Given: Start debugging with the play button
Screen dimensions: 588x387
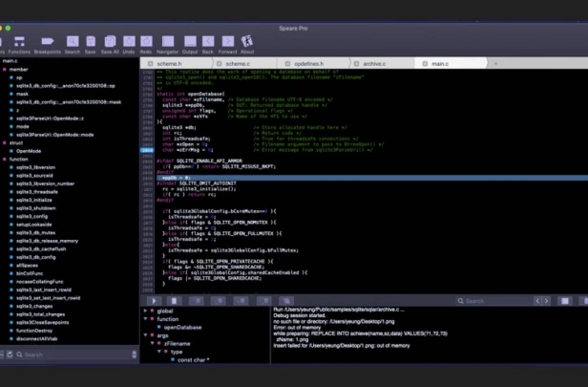Looking at the screenshot, I should pos(154,301).
